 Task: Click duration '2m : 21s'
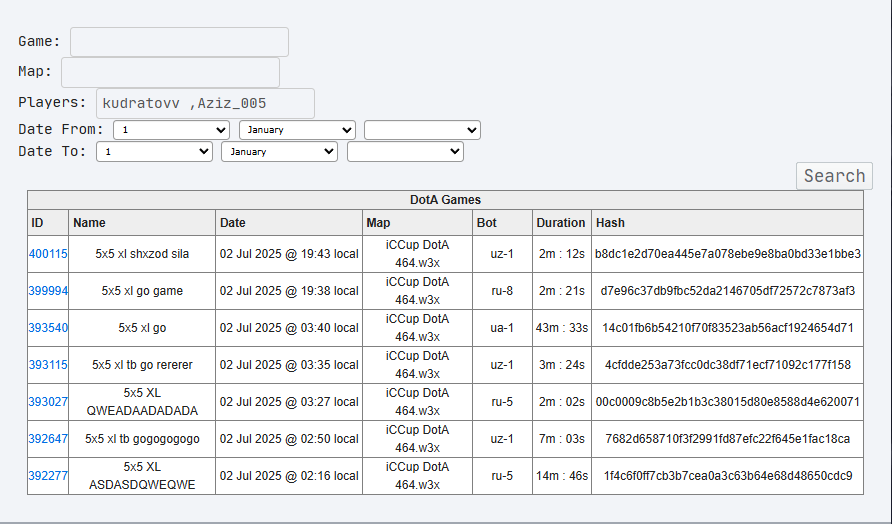[561, 291]
